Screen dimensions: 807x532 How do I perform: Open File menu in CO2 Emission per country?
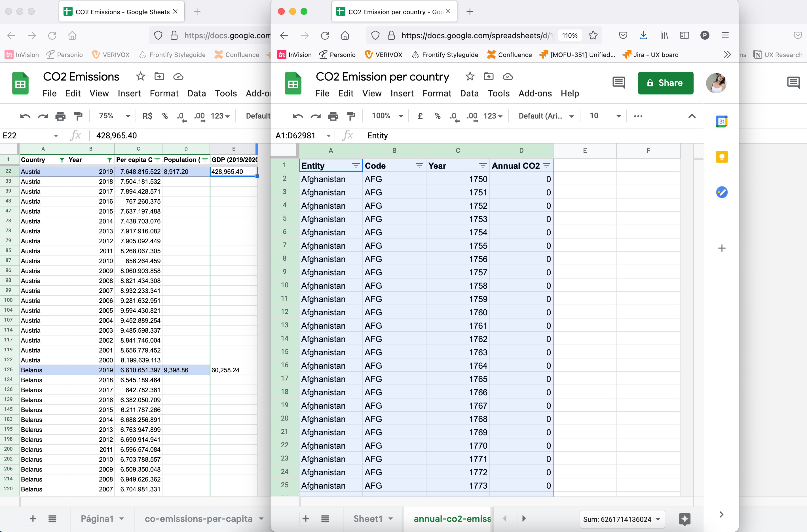(322, 93)
